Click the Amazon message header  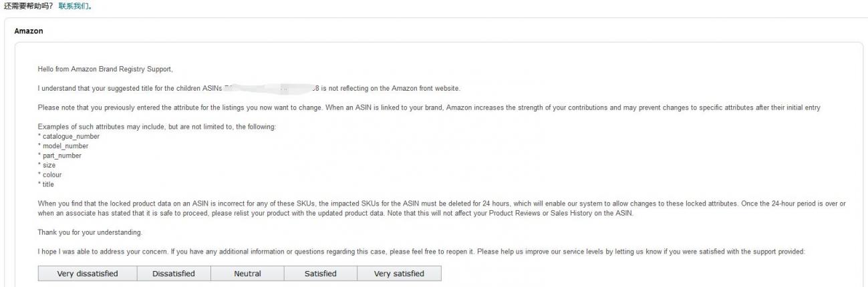[29, 31]
